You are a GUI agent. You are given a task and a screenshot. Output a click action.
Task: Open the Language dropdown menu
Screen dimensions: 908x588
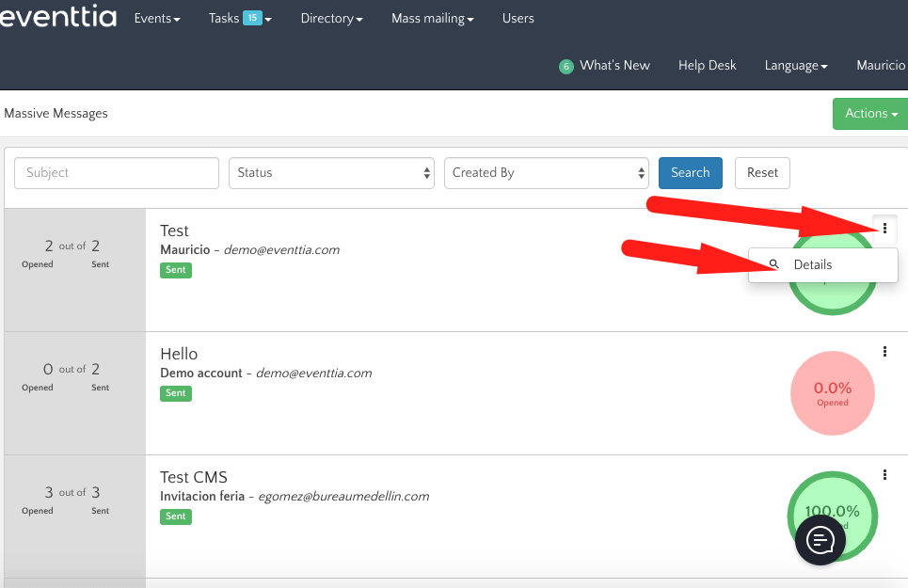click(x=796, y=66)
